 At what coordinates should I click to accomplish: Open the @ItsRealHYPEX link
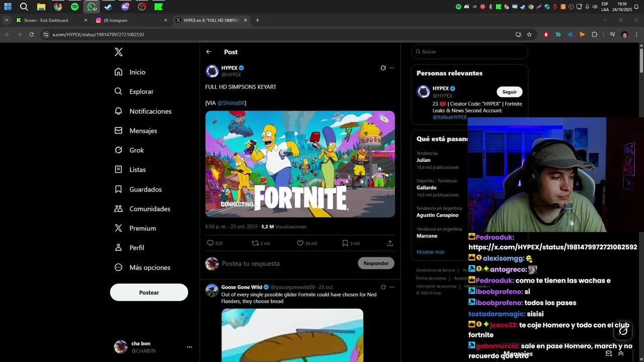tap(450, 117)
